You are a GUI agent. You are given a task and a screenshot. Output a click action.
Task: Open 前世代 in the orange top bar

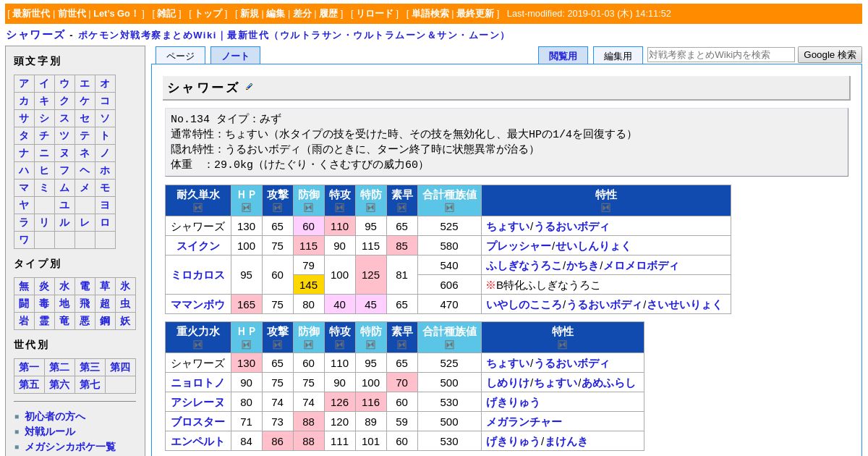tap(72, 14)
